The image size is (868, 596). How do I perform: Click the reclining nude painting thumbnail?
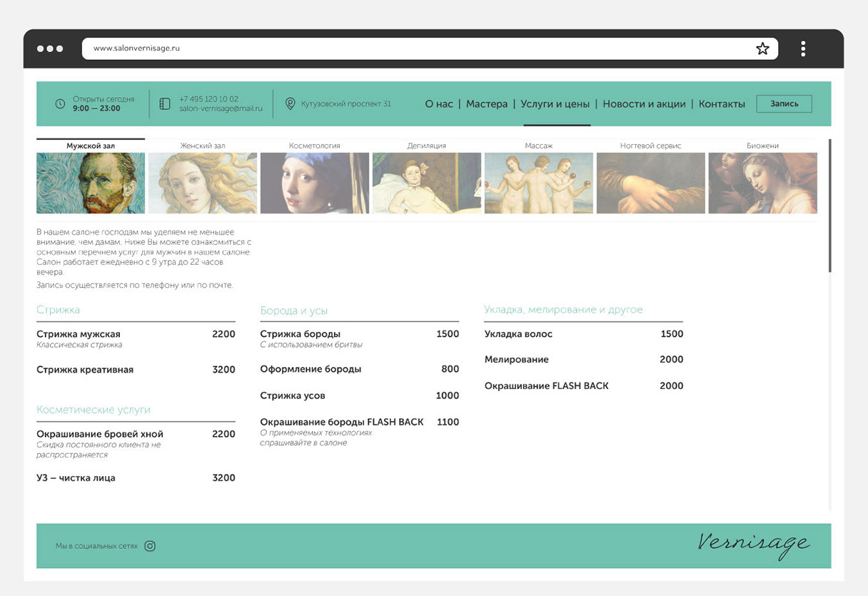[x=427, y=183]
